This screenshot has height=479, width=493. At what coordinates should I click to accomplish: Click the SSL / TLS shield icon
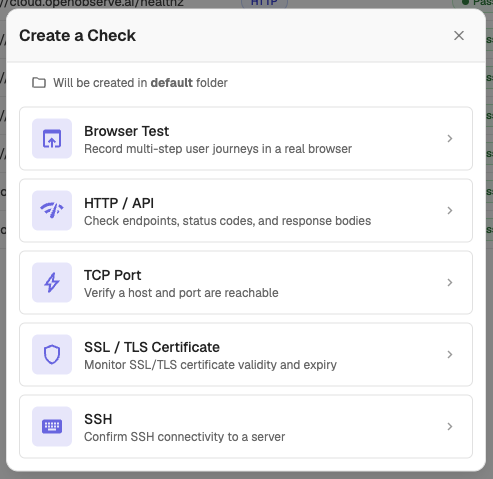(x=52, y=354)
